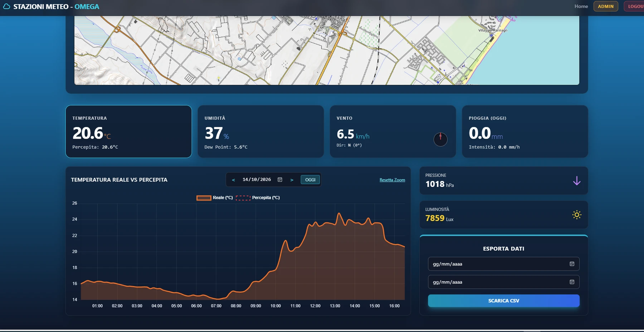Open the ADMIN panel button
The height and width of the screenshot is (332, 644).
605,6
